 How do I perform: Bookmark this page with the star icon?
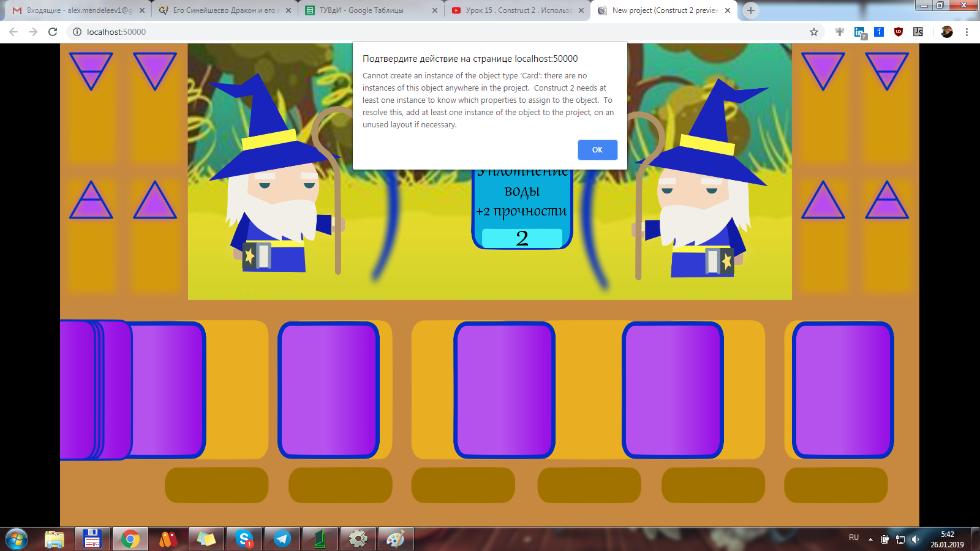tap(814, 32)
